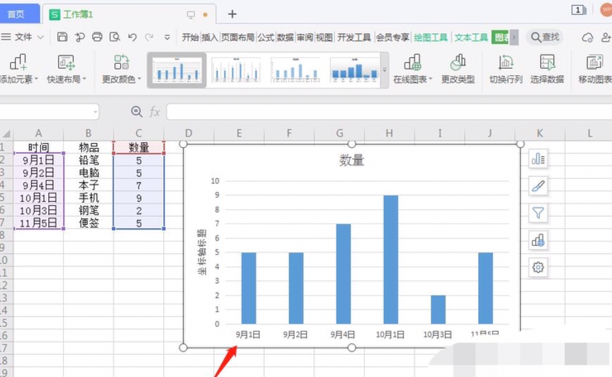The width and height of the screenshot is (612, 377).
Task: Switch to the 插入 ribbon tab
Action: 210,37
